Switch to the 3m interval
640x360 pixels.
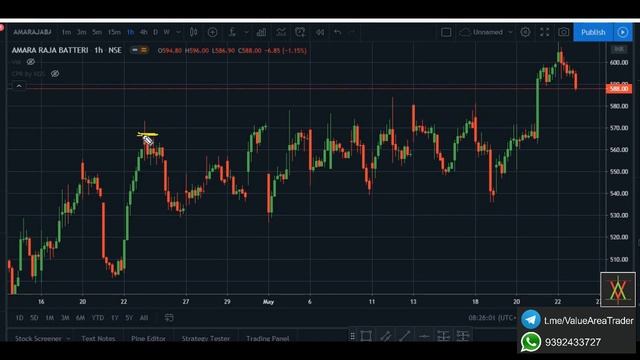(x=82, y=32)
